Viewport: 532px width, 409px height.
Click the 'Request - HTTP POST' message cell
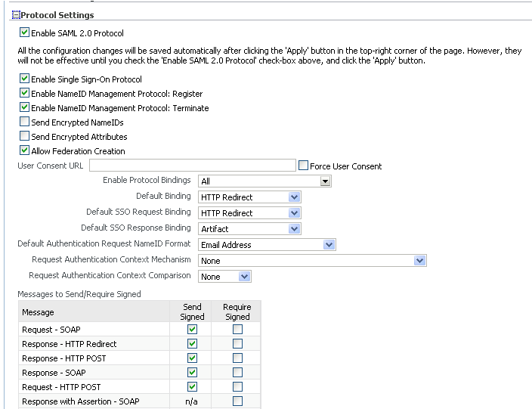[94, 387]
